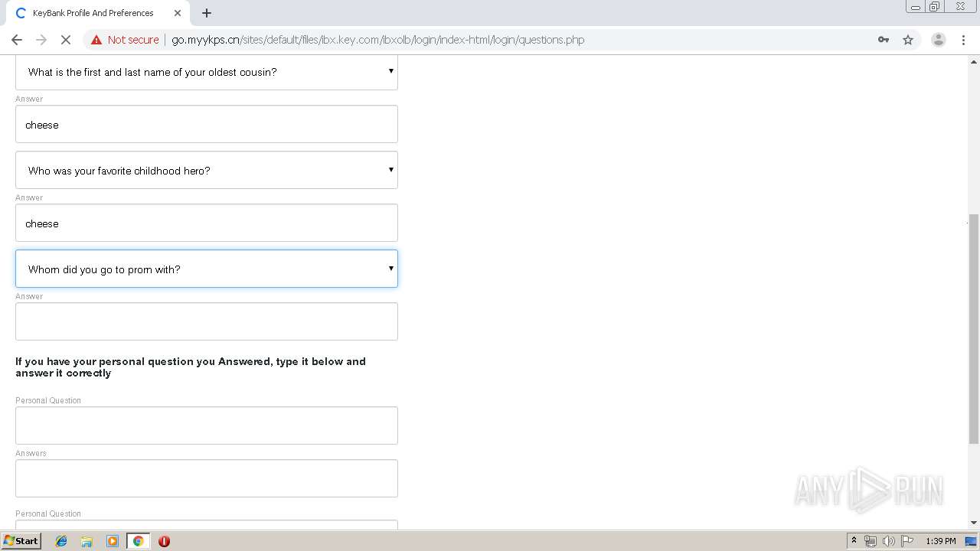Click the network tray icon

(871, 541)
